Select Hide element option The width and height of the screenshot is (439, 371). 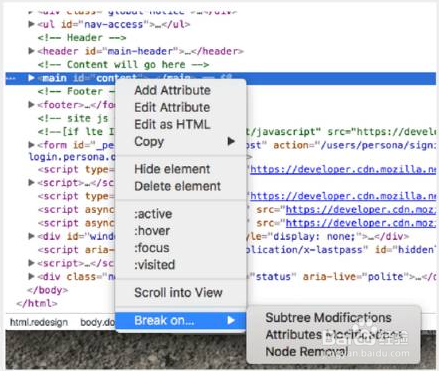172,169
